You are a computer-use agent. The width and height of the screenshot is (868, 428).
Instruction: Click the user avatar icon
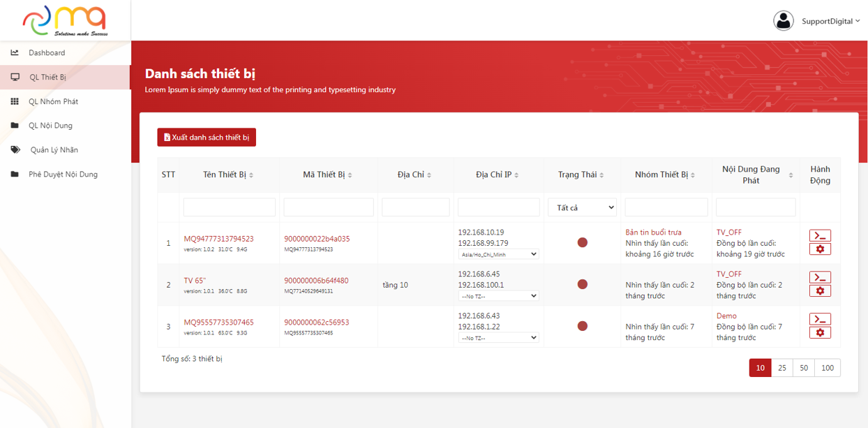click(783, 21)
